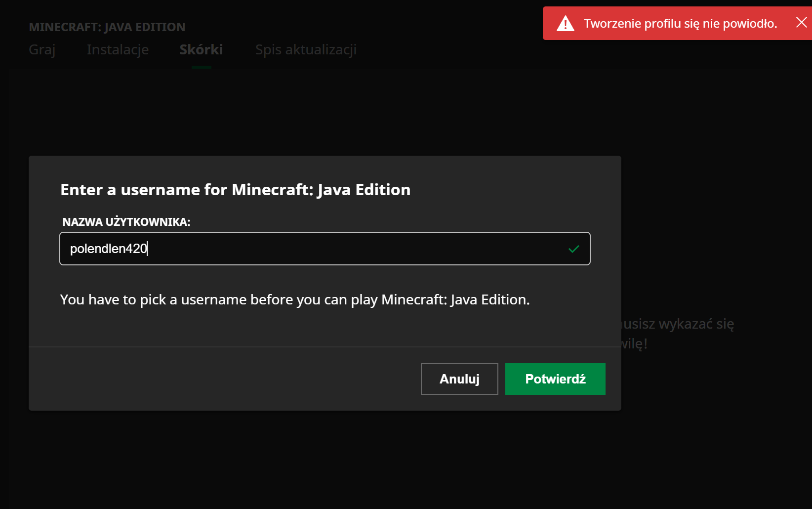The height and width of the screenshot is (509, 812).
Task: Click the 'You have to pick a username' text
Action: [x=295, y=299]
